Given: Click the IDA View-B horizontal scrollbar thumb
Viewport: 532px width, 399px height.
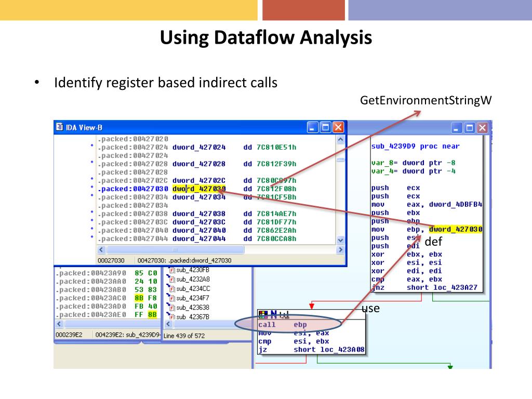Looking at the screenshot, I should (x=175, y=250).
